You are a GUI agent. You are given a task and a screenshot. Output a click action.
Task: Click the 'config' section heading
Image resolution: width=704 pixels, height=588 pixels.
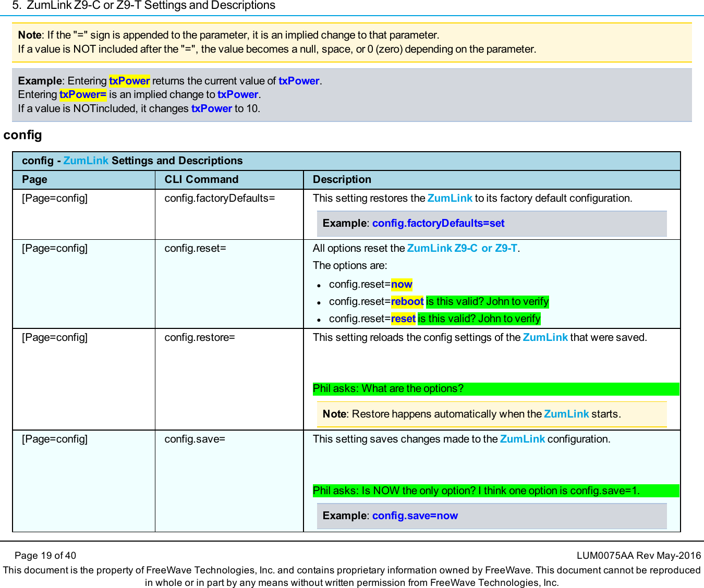(x=22, y=135)
